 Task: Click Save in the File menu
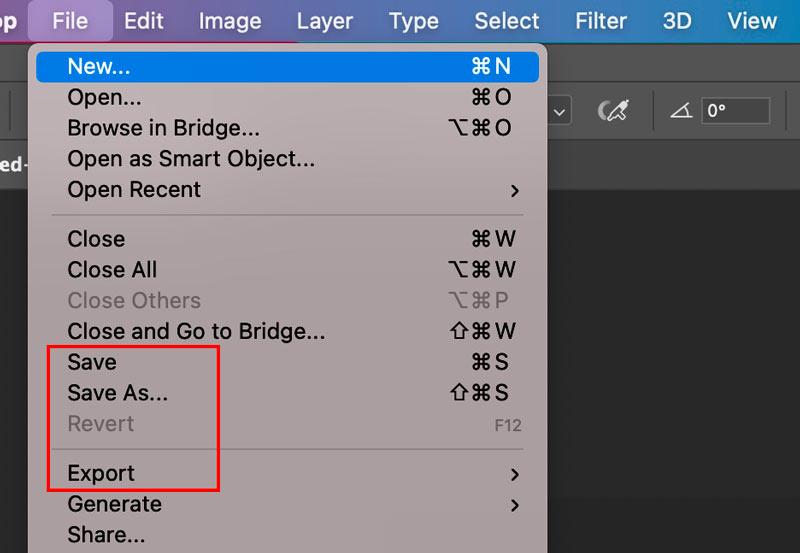(92, 362)
